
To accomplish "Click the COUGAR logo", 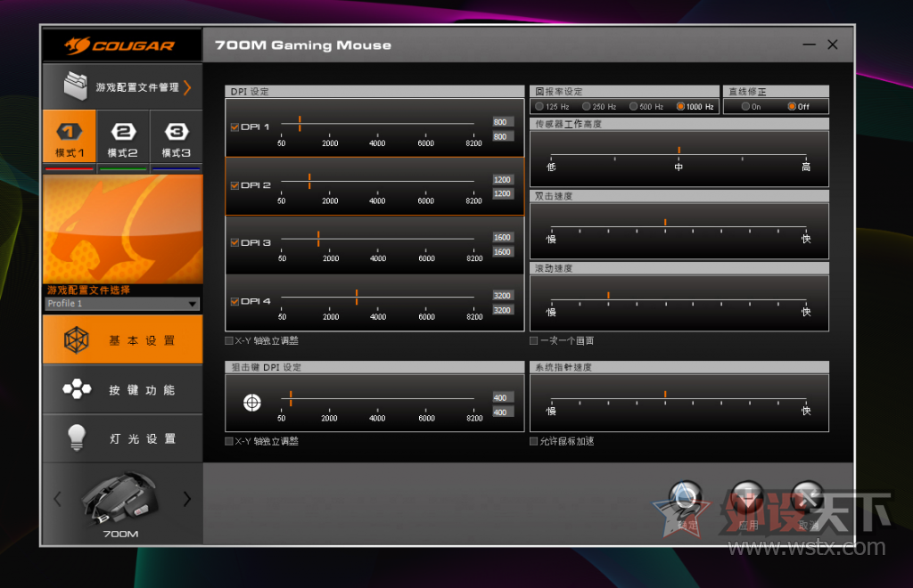I will tap(119, 45).
